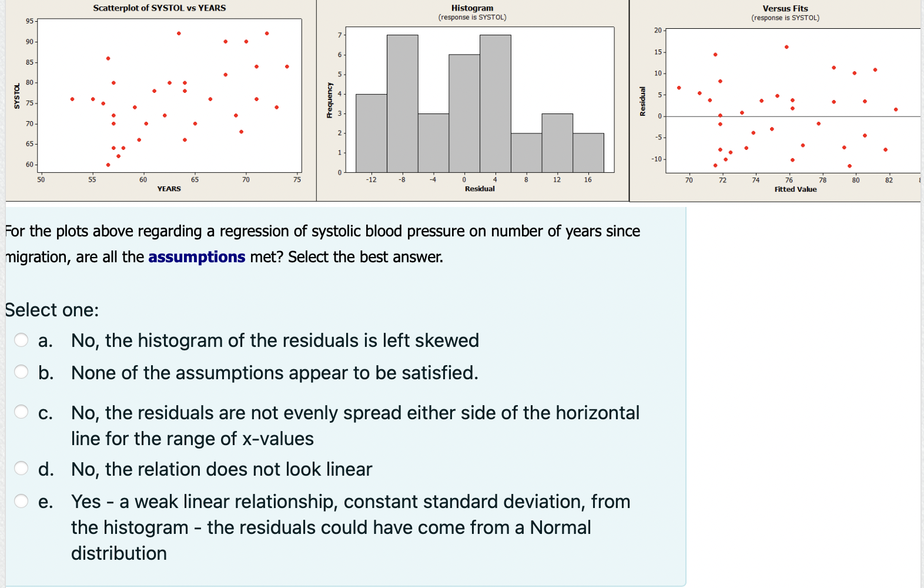This screenshot has width=924, height=588.
Task: Choose option c about residual spread
Action: (x=22, y=412)
